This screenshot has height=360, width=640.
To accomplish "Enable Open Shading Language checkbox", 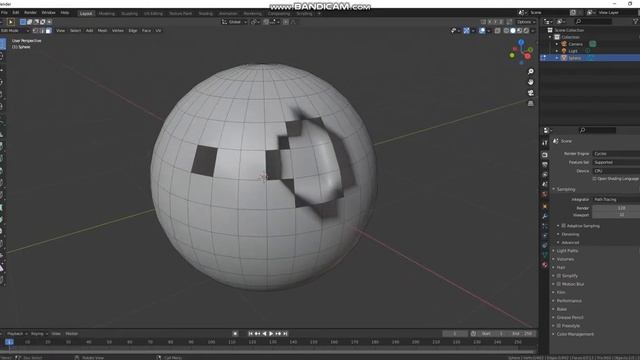I will 594,179.
